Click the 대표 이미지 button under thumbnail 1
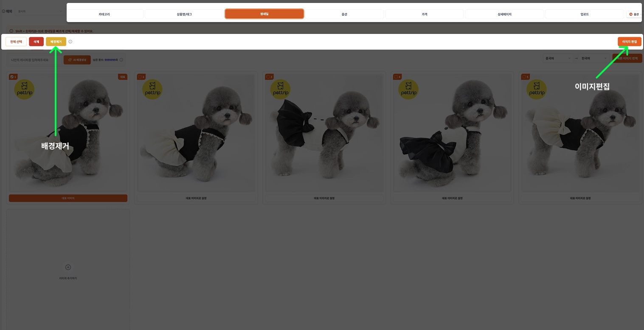The height and width of the screenshot is (330, 644). pyautogui.click(x=68, y=198)
